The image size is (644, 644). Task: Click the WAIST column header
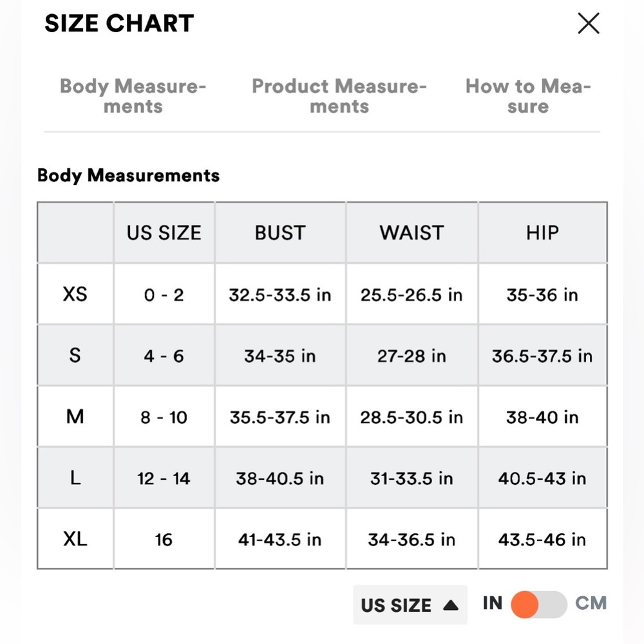coord(412,232)
